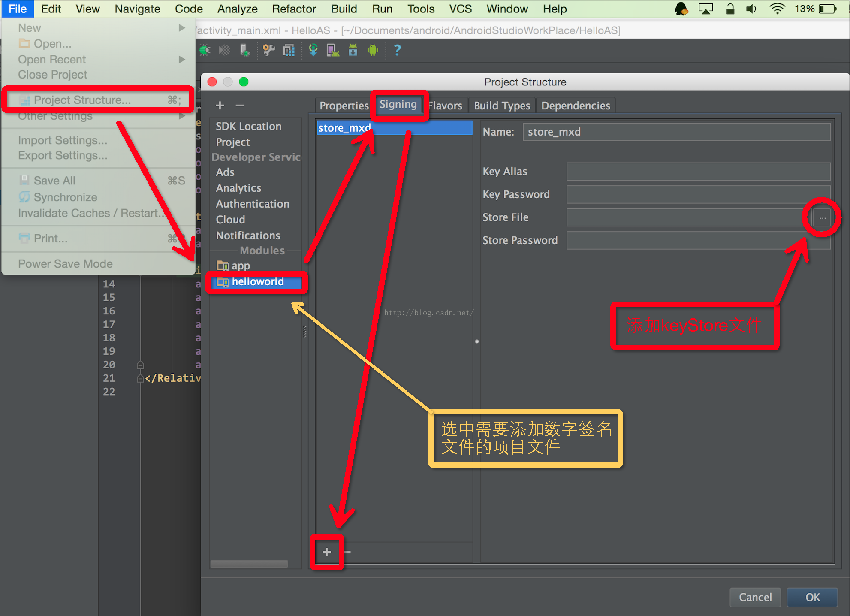Image resolution: width=850 pixels, height=616 pixels.
Task: Click the Cancel button
Action: pos(755,597)
